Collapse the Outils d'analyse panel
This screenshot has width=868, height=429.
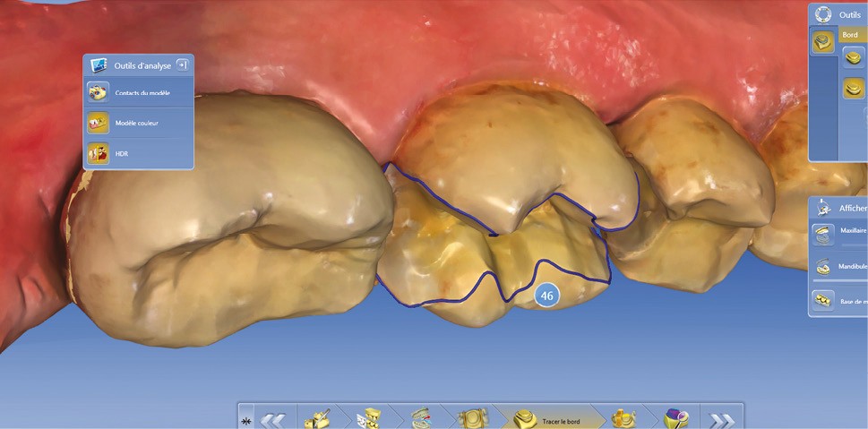[182, 64]
